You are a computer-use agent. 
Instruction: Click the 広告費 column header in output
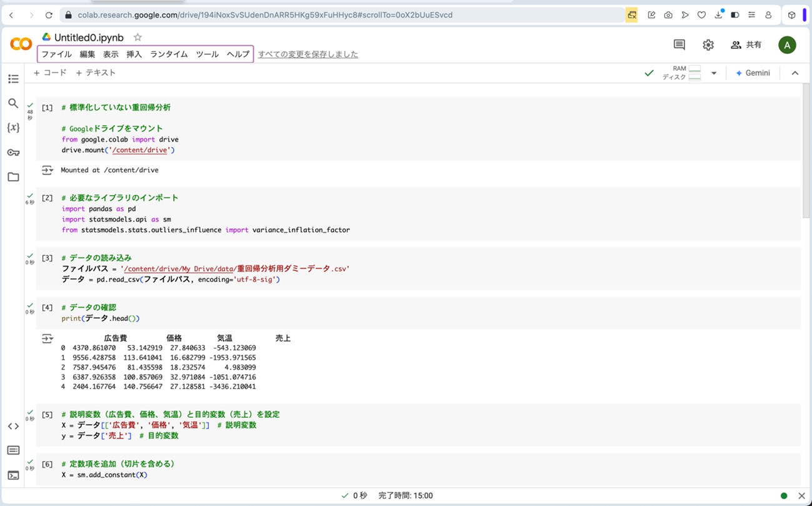(116, 338)
